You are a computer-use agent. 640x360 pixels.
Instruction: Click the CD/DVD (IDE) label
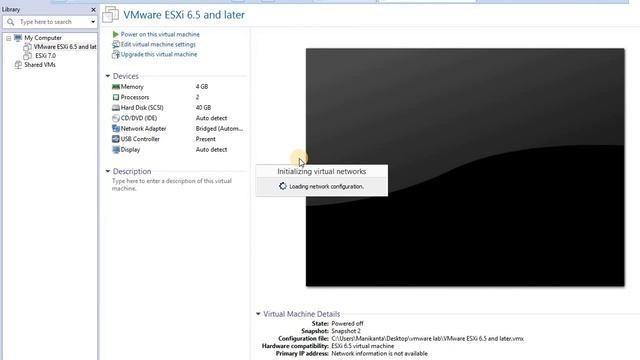pos(139,118)
